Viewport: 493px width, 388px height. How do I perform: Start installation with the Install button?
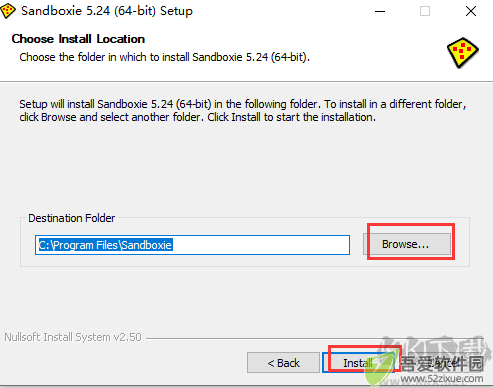tap(358, 363)
